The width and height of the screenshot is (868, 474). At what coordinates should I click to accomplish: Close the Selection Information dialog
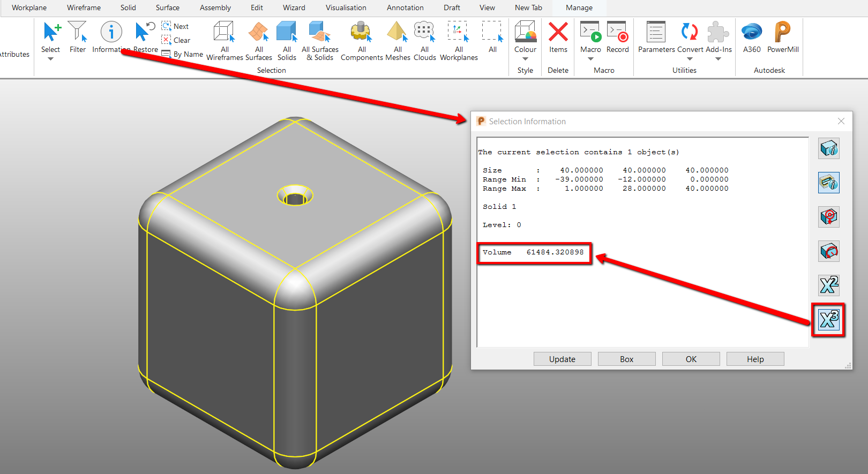(841, 121)
